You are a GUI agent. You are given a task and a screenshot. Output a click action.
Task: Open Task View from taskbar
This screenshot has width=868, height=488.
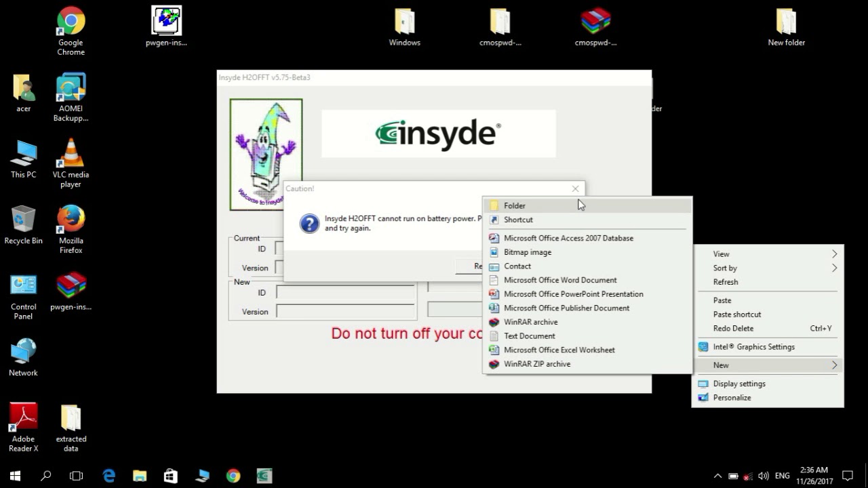(77, 476)
